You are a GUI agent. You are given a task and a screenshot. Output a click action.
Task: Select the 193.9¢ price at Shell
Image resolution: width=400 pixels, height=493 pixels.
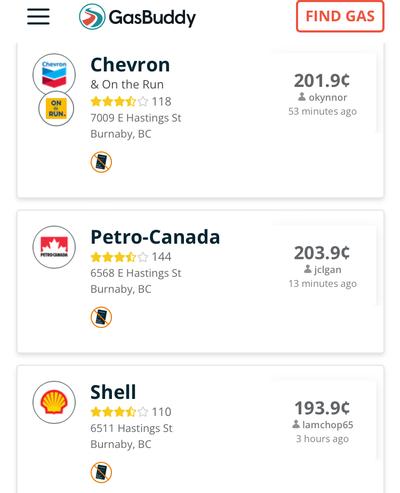pos(322,408)
